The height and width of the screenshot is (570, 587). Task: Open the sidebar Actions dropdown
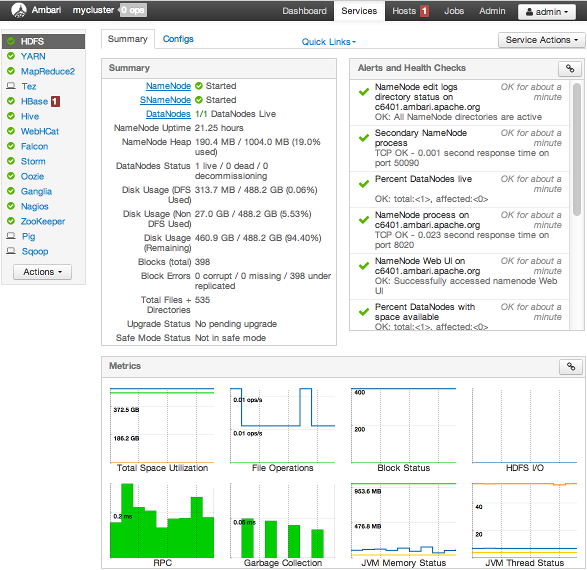(x=42, y=272)
